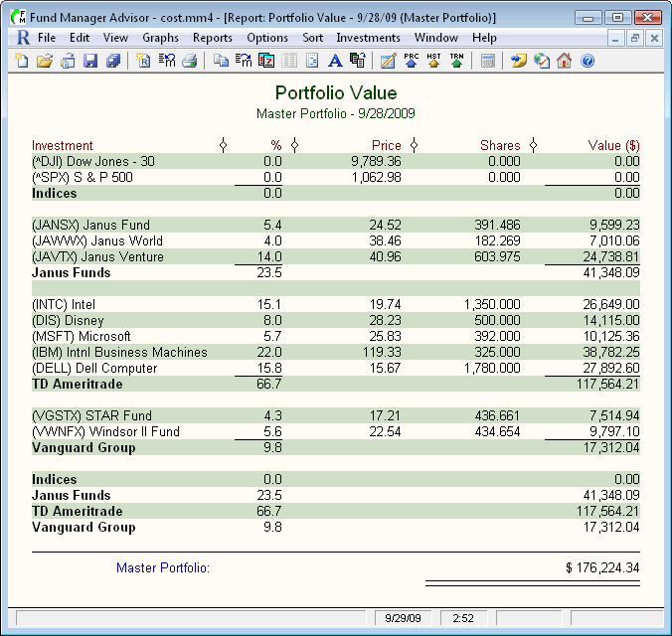Click the globe internet update icon
Image resolution: width=672 pixels, height=636 pixels.
pyautogui.click(x=542, y=61)
